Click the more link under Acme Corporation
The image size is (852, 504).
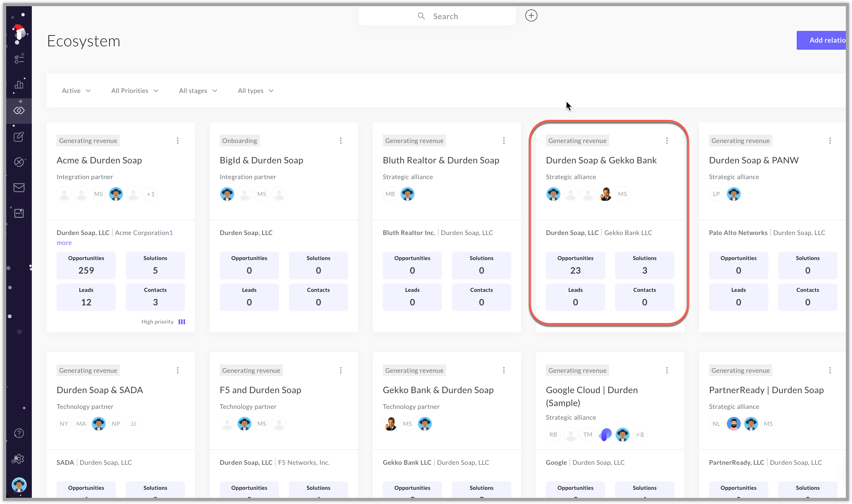click(x=64, y=242)
